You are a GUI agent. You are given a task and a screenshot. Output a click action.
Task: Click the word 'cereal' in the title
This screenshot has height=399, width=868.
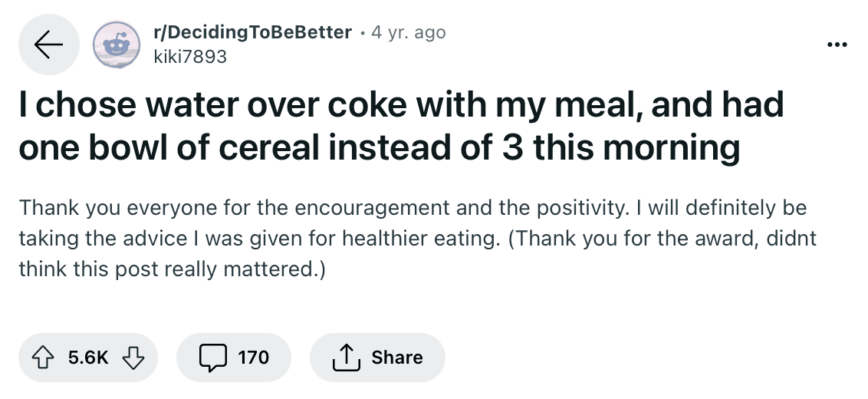point(268,147)
